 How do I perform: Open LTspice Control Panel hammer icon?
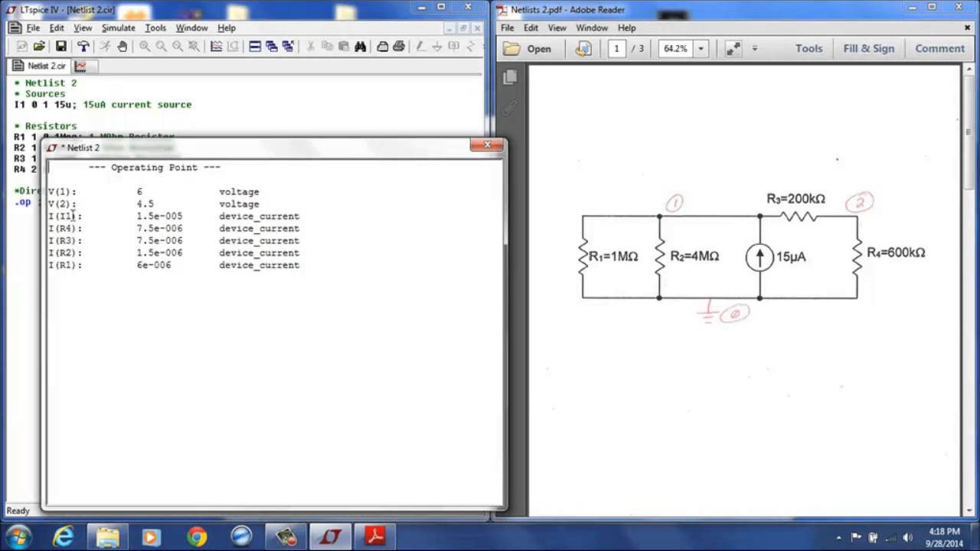83,47
